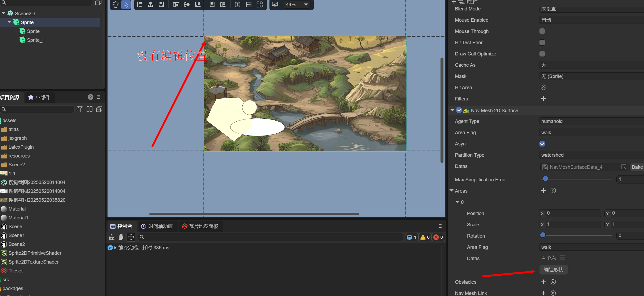Click the Max Simplification Error slider
The width and height of the screenshot is (644, 296).
pos(576,179)
